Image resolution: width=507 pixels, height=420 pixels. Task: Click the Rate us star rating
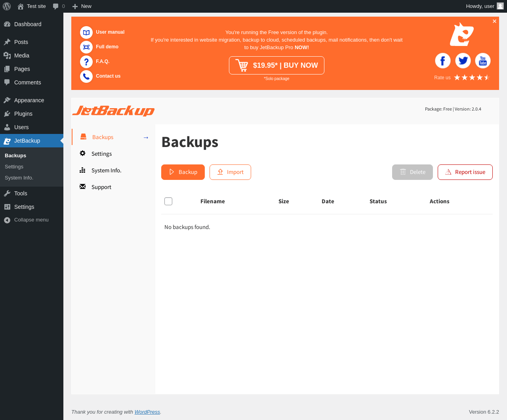click(x=472, y=78)
